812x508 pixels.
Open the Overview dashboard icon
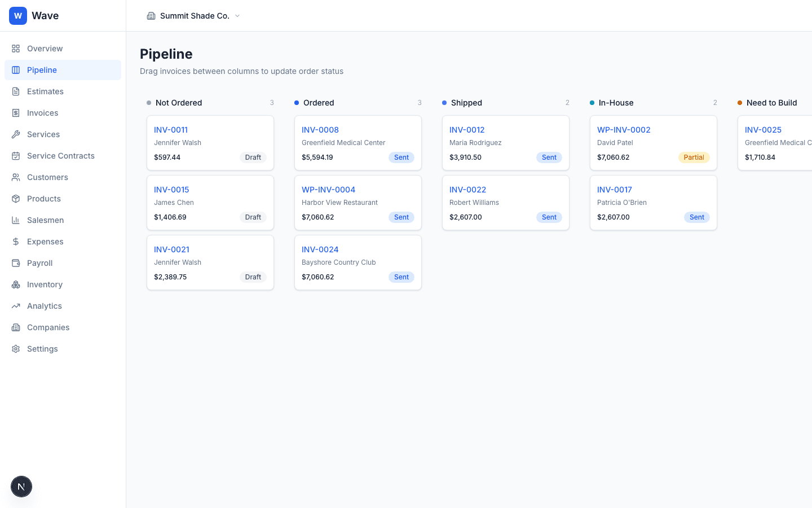click(x=16, y=49)
